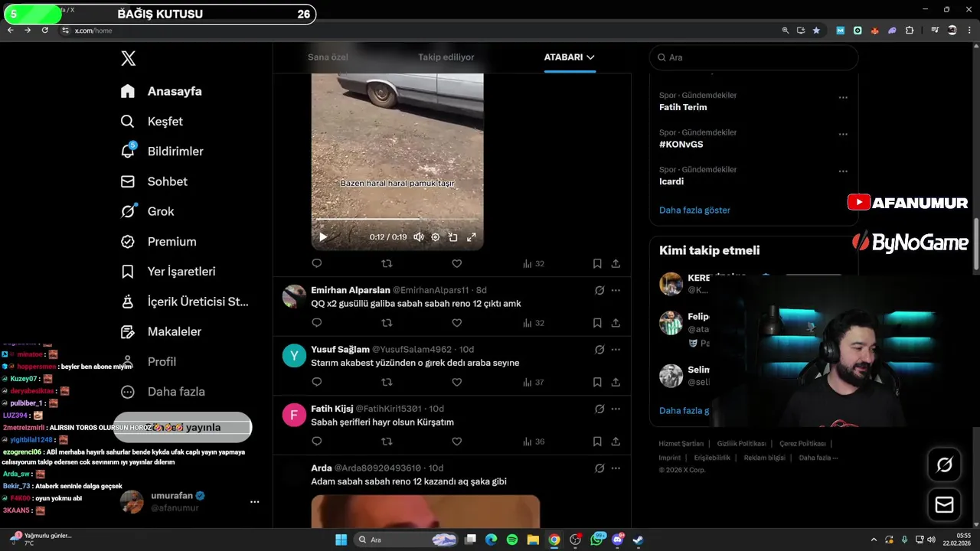Viewport: 980px width, 551px height.
Task: Repost the video tweet
Action: click(x=387, y=263)
